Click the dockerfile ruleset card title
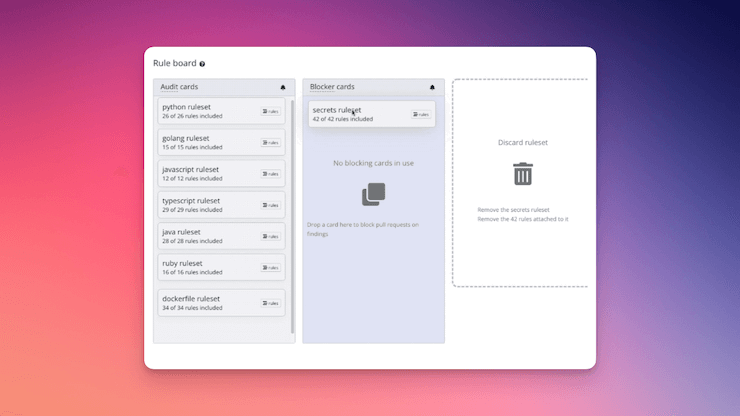The width and height of the screenshot is (740, 416). [x=191, y=299]
